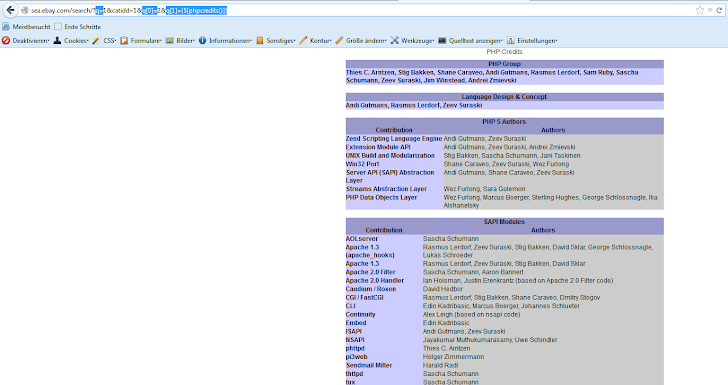Image resolution: width=728 pixels, height=385 pixels.
Task: Click author name Thies C. Arntzen next to phttpd
Action: pyautogui.click(x=447, y=348)
